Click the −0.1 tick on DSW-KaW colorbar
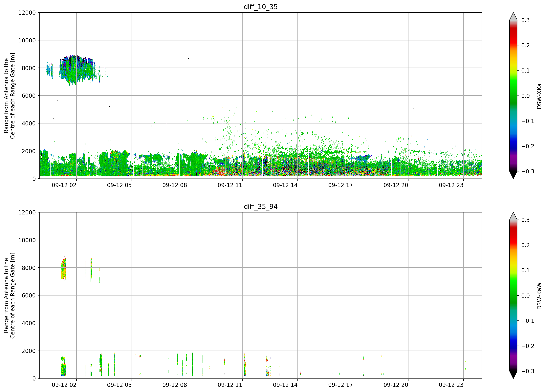Viewport: 546px width, 392px height. (528, 321)
